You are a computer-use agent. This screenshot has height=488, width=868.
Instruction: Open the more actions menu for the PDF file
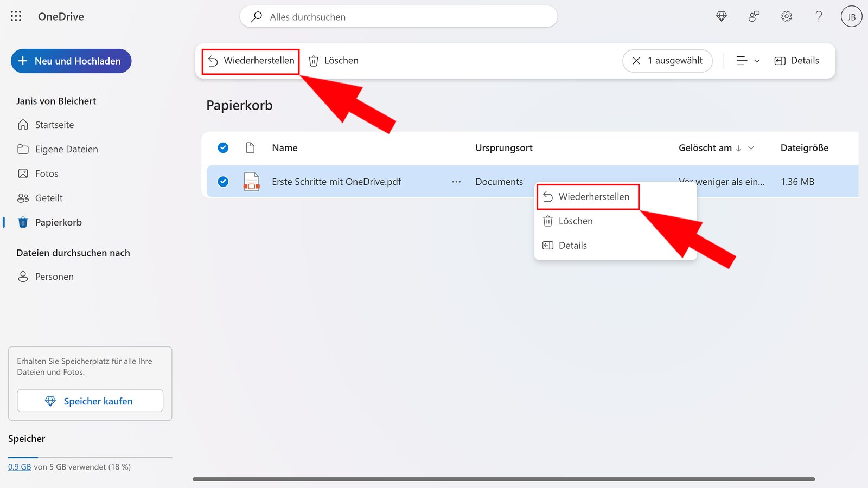coord(456,182)
